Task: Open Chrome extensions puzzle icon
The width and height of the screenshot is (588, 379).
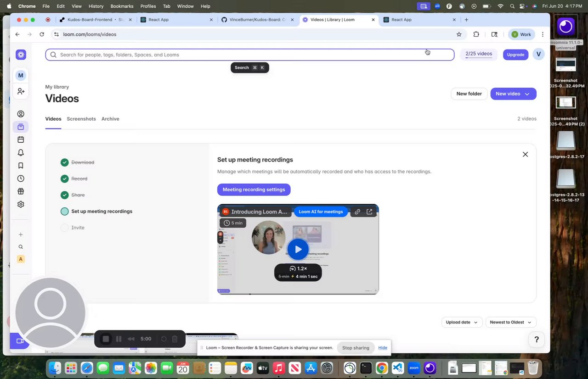Action: point(476,34)
